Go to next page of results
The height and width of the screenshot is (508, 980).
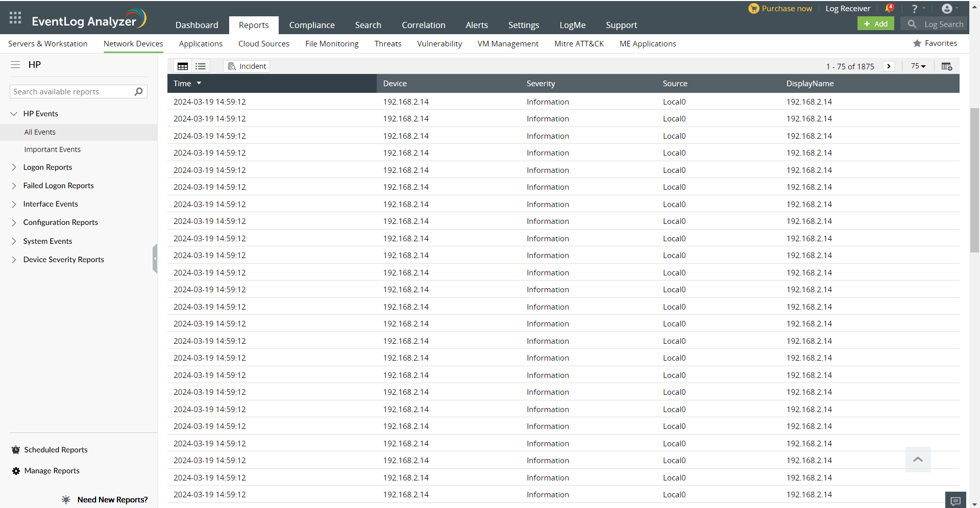pos(889,66)
